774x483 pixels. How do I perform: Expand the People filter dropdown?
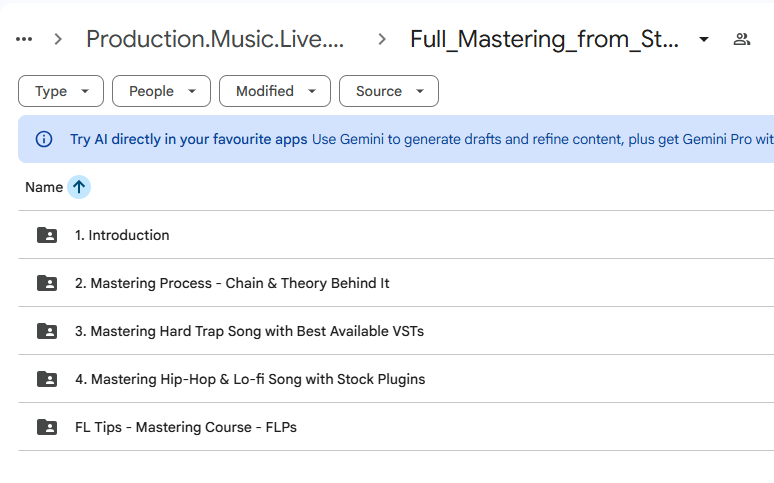point(161,91)
